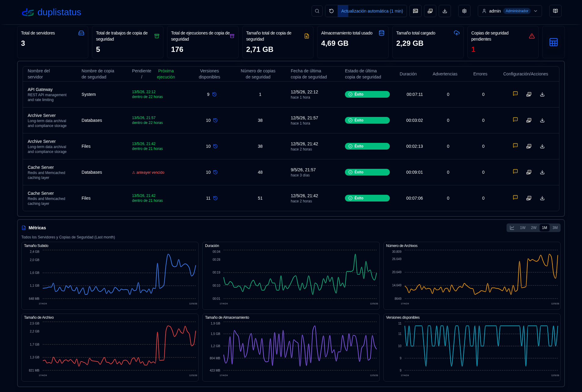Click the '9/5/26, 21:57' last backup date

click(x=303, y=170)
